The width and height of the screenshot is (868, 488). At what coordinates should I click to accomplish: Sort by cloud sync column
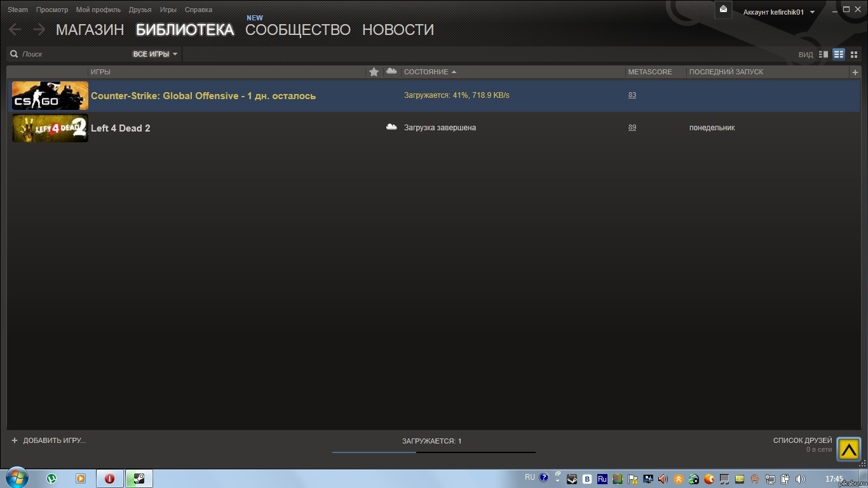391,71
